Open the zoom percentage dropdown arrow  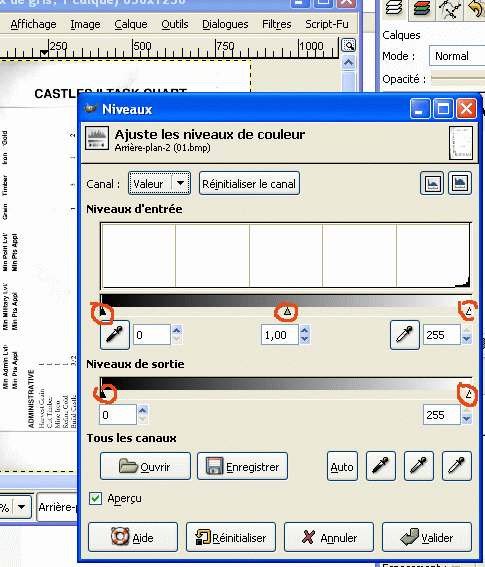21,507
